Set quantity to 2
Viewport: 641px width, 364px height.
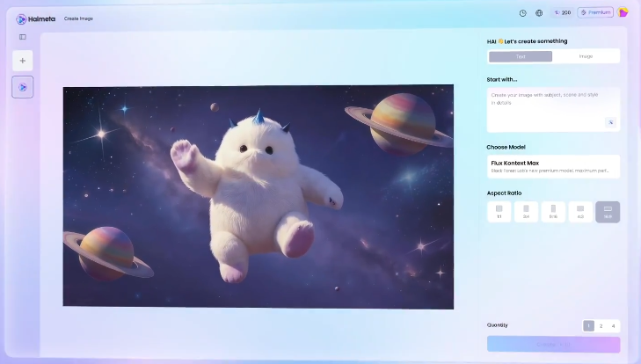click(601, 326)
